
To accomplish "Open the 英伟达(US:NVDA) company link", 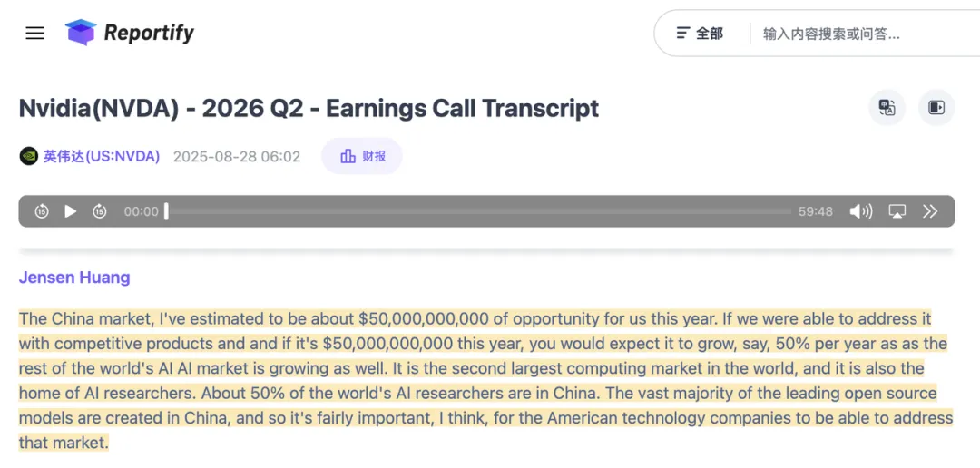I will coord(102,156).
